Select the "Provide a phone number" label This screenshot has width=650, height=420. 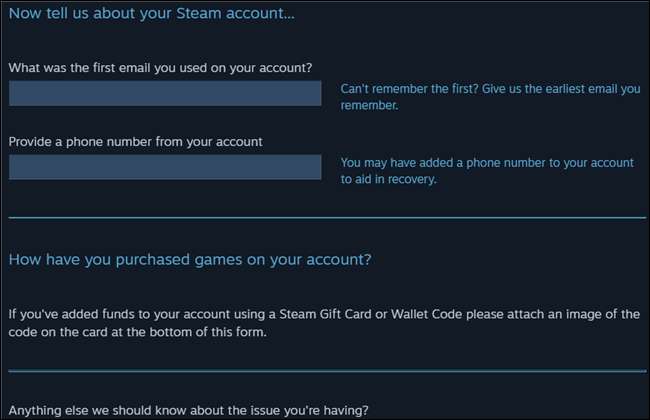[x=136, y=141]
